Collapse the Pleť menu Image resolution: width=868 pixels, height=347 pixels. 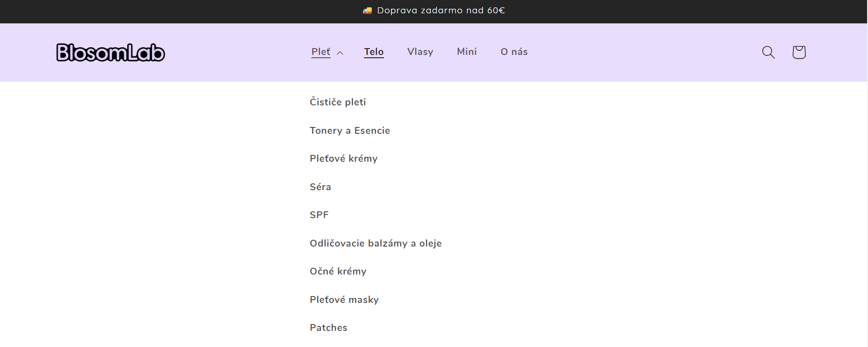(321, 52)
